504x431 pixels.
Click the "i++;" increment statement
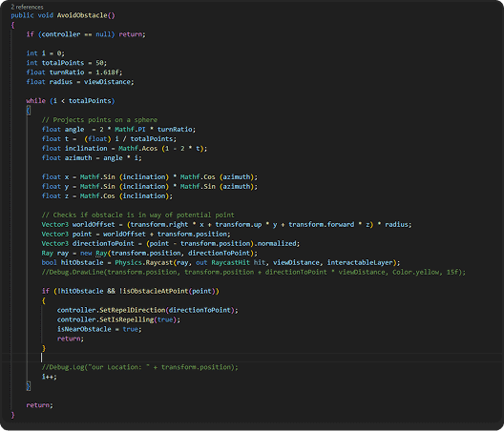click(x=50, y=377)
